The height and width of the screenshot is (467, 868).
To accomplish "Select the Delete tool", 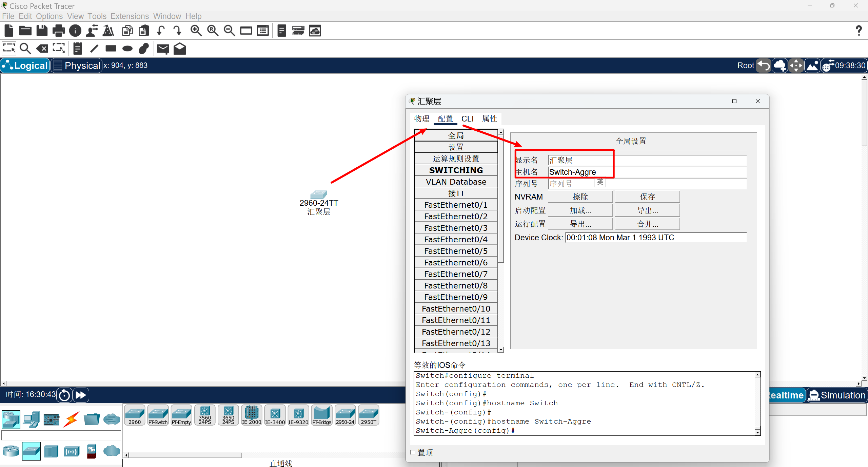I will point(42,49).
